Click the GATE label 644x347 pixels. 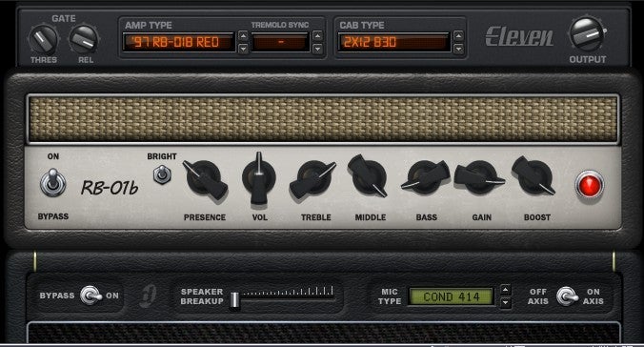pyautogui.click(x=64, y=18)
